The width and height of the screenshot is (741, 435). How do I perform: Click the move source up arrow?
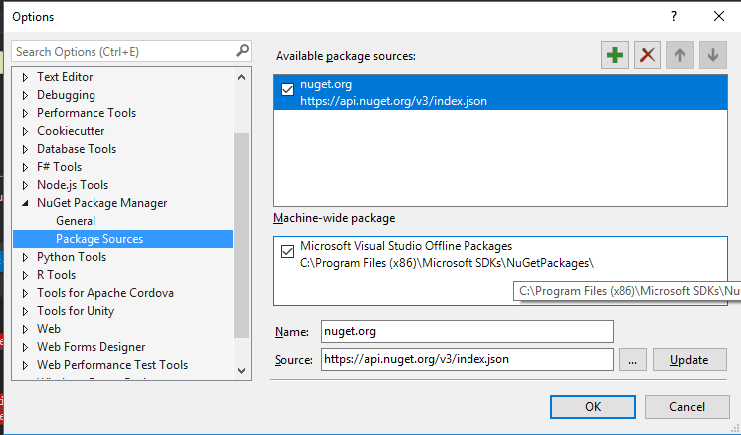point(680,55)
